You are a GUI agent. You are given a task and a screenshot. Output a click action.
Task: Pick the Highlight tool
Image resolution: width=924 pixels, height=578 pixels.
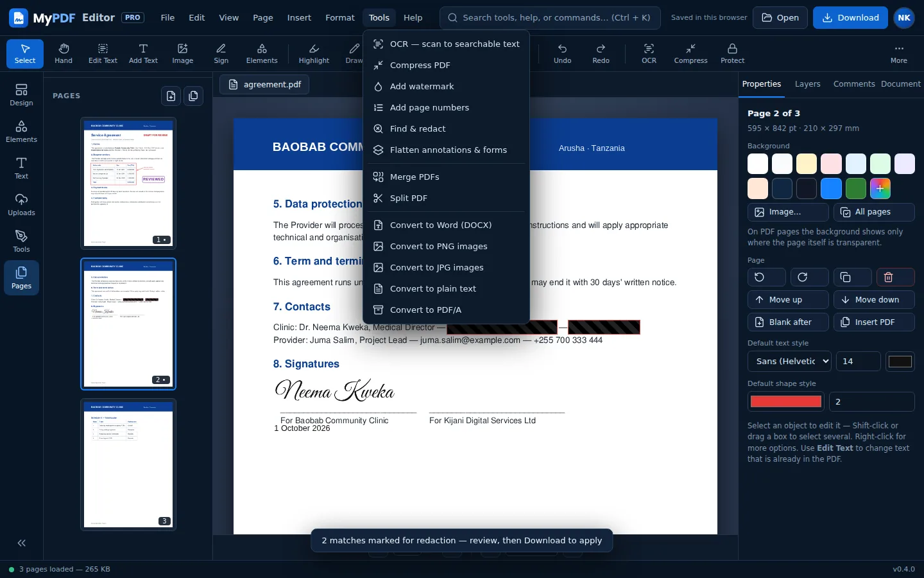pos(314,53)
